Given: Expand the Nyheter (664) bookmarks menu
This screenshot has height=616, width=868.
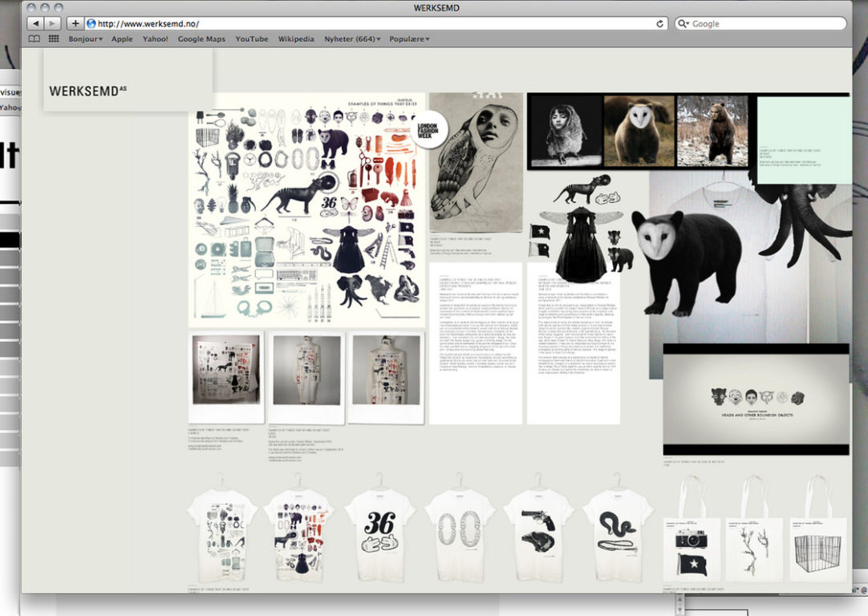Looking at the screenshot, I should pyautogui.click(x=353, y=38).
